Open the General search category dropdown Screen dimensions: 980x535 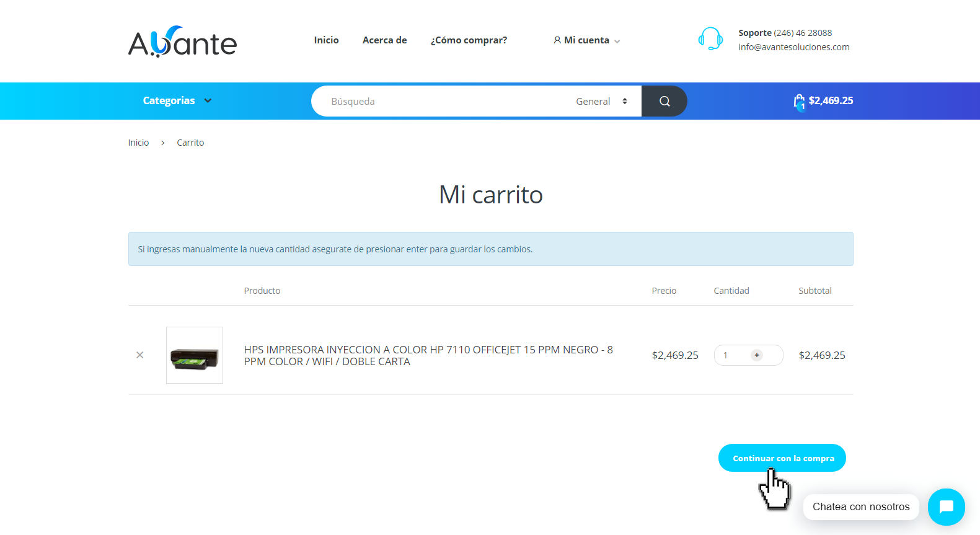coord(601,101)
